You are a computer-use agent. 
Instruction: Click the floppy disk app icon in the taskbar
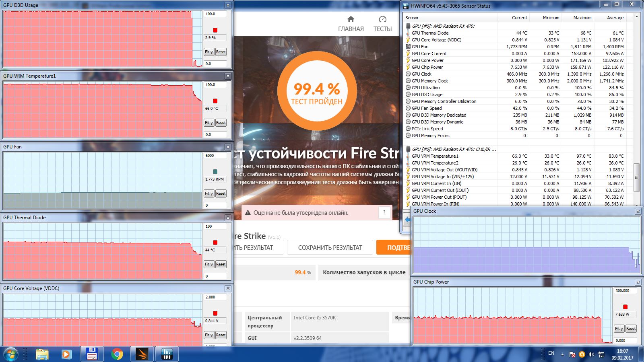click(x=92, y=354)
